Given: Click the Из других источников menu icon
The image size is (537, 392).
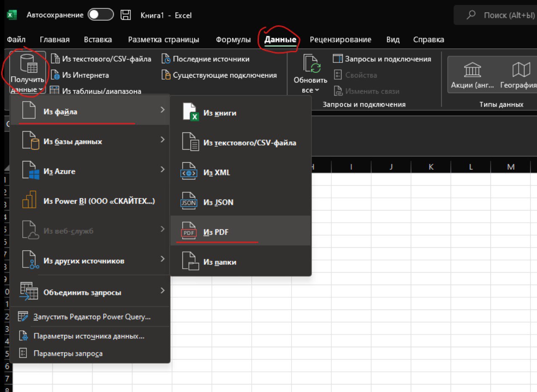Looking at the screenshot, I should pyautogui.click(x=31, y=260).
